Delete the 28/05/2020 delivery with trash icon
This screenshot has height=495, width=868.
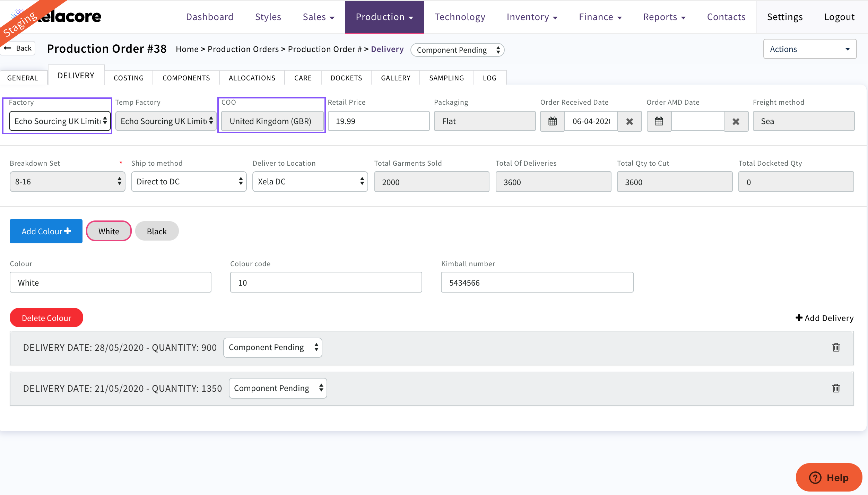coord(836,347)
